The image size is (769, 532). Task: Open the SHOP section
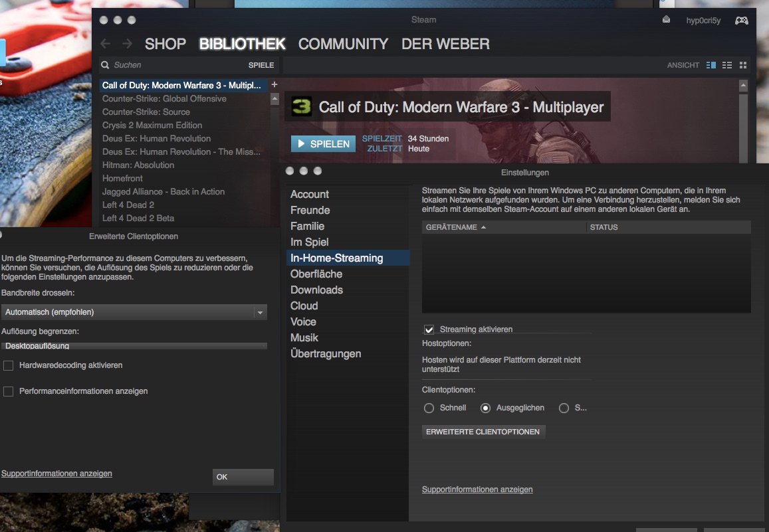(165, 44)
